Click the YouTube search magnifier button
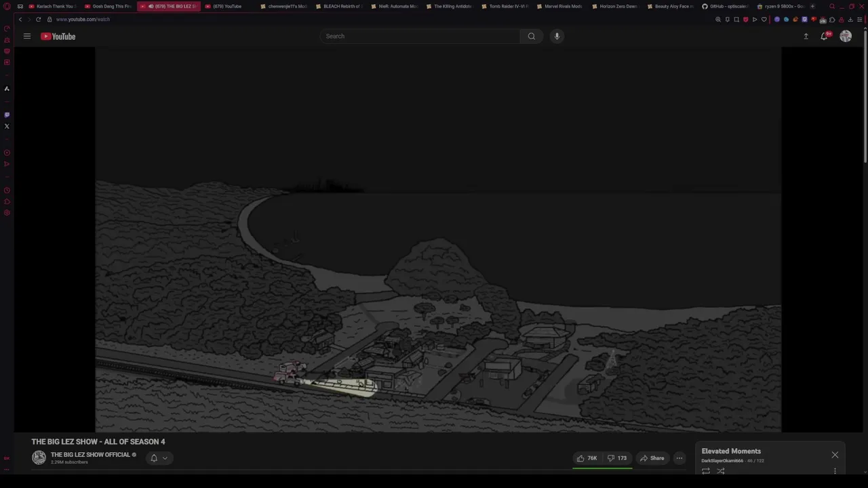 532,36
